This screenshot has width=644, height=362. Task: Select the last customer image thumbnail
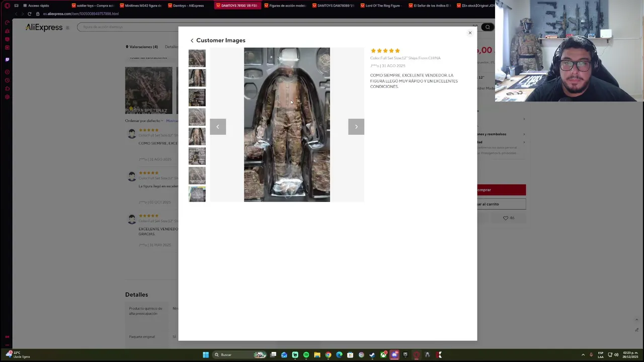coord(197,194)
